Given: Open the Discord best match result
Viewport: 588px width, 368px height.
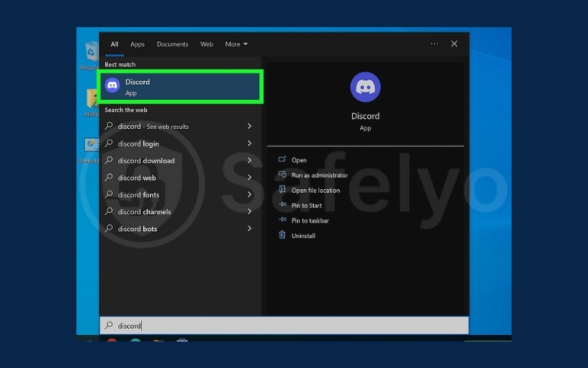Looking at the screenshot, I should coord(182,87).
